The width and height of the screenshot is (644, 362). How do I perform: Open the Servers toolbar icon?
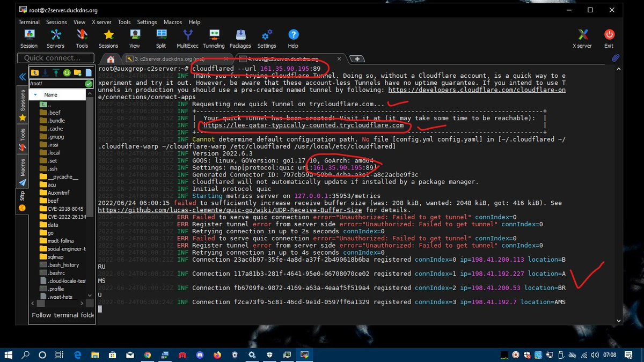click(55, 39)
